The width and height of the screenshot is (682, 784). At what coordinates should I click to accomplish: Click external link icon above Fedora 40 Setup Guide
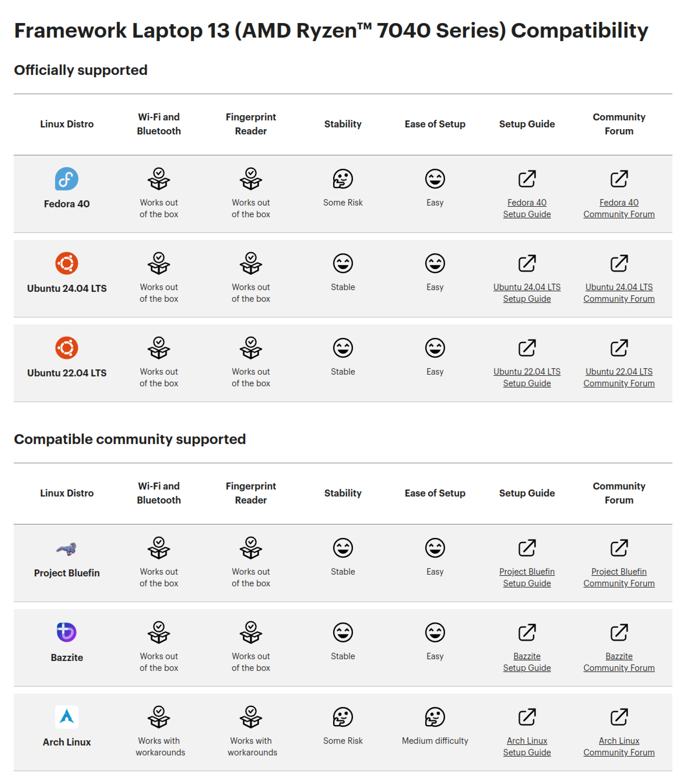[527, 179]
